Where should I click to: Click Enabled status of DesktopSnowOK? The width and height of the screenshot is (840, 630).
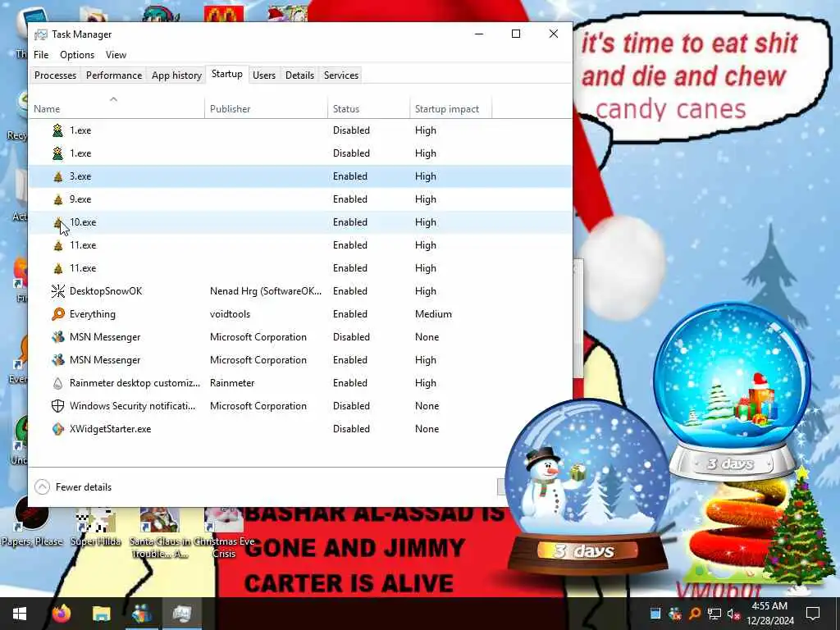pos(349,291)
